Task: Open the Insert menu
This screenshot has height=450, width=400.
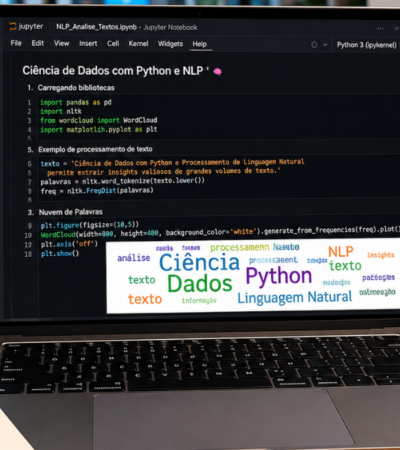Action: [x=88, y=43]
